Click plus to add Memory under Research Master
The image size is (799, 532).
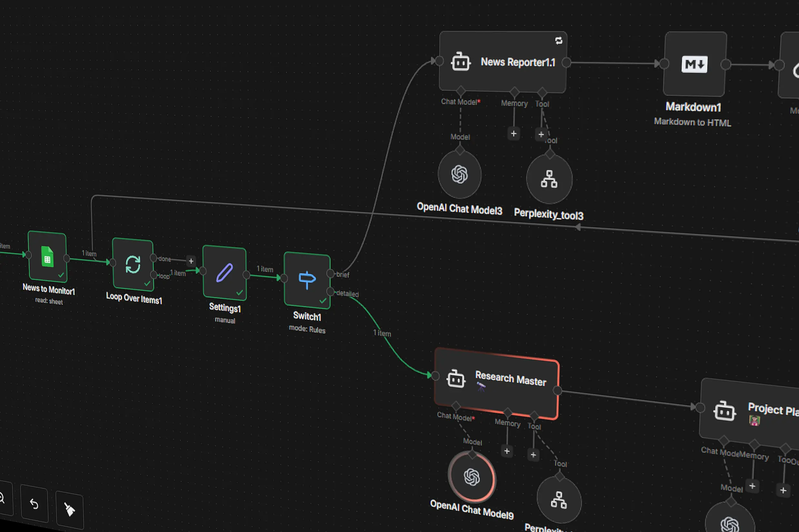coord(507,451)
